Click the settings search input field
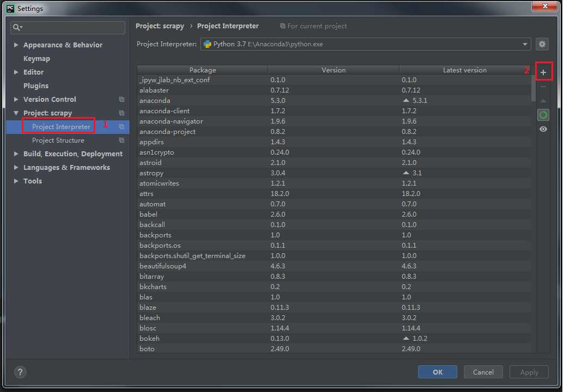 coord(68,27)
